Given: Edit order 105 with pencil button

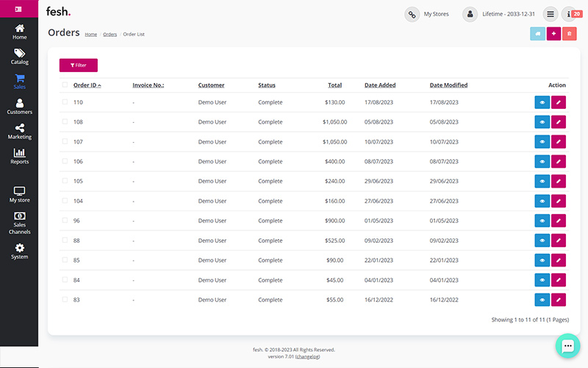Looking at the screenshot, I should [x=559, y=181].
